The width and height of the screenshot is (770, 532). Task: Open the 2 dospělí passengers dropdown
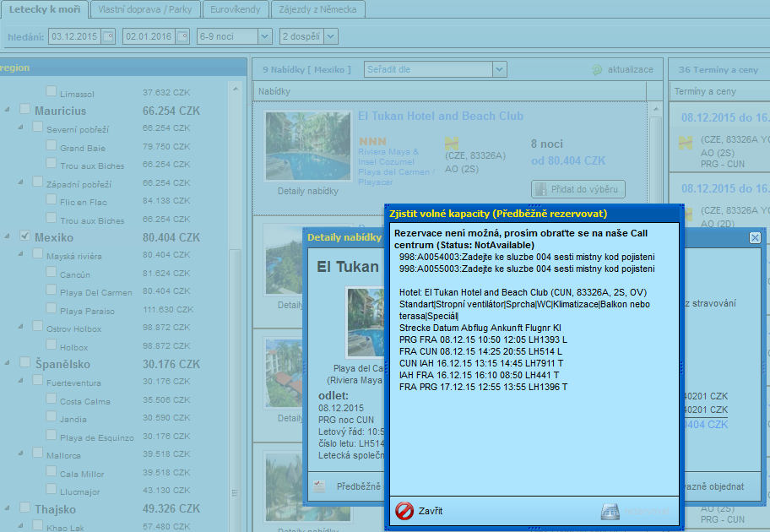tap(331, 36)
